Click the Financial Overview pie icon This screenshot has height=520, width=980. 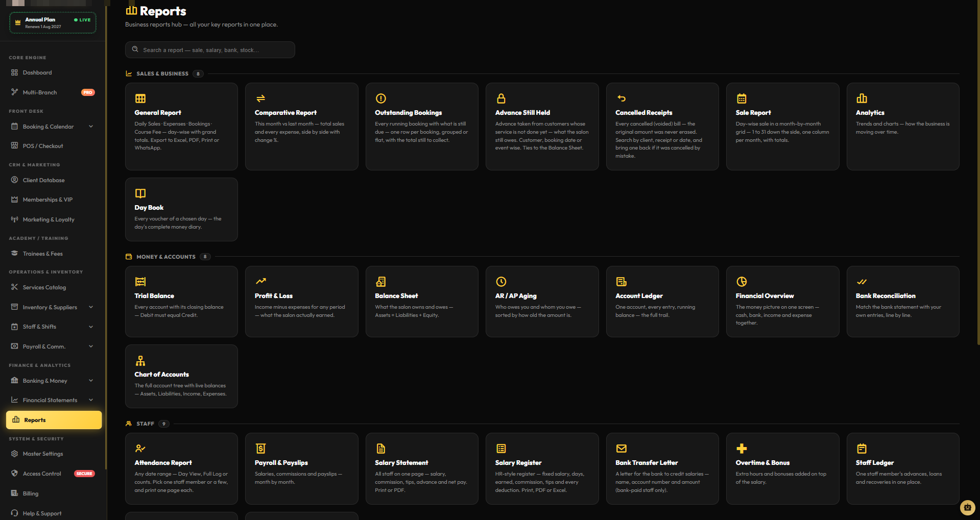742,282
